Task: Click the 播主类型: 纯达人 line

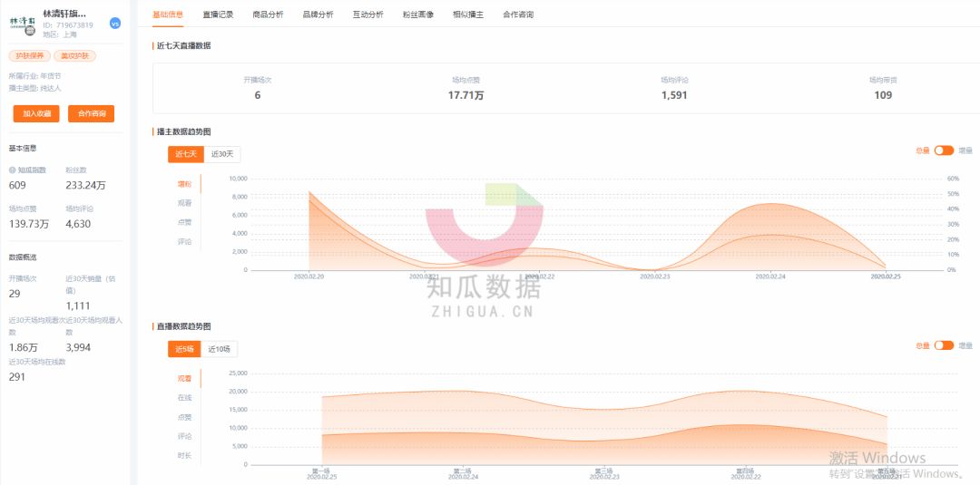Action: point(35,88)
